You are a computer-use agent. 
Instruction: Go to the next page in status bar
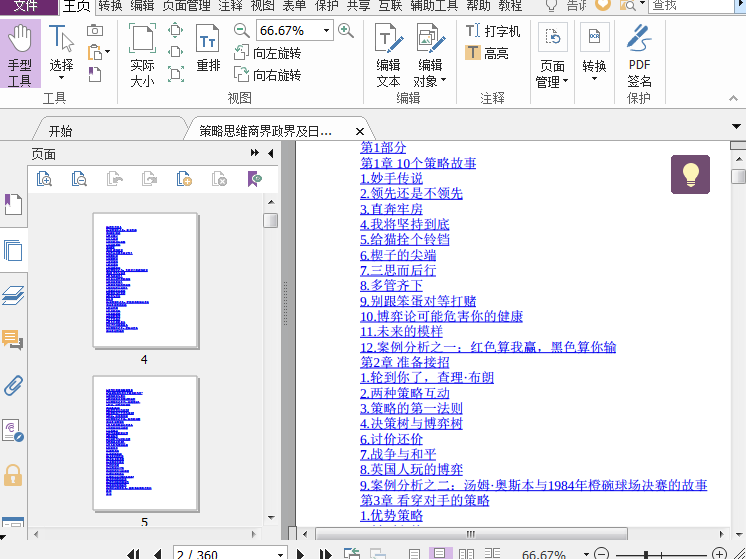pos(300,554)
